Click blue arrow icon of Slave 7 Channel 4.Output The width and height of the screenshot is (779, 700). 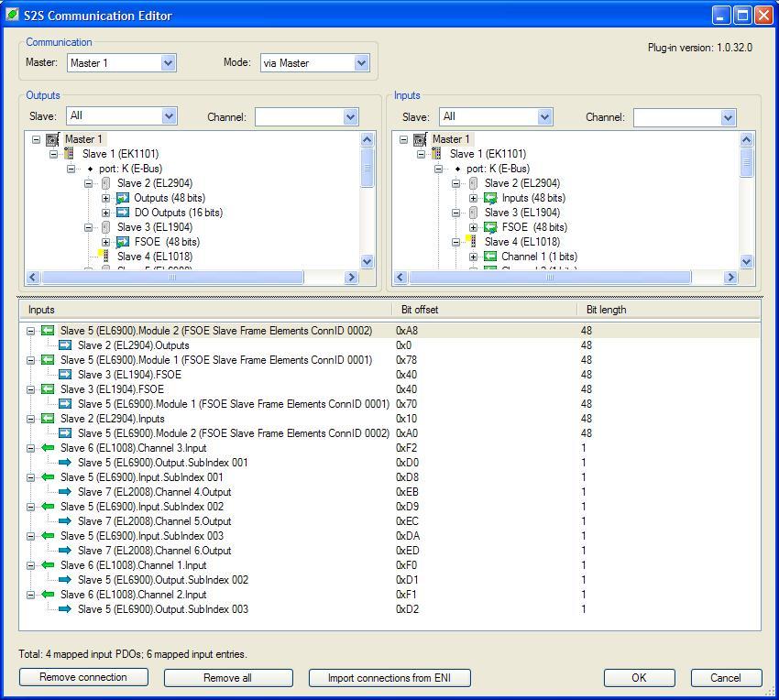click(x=65, y=492)
